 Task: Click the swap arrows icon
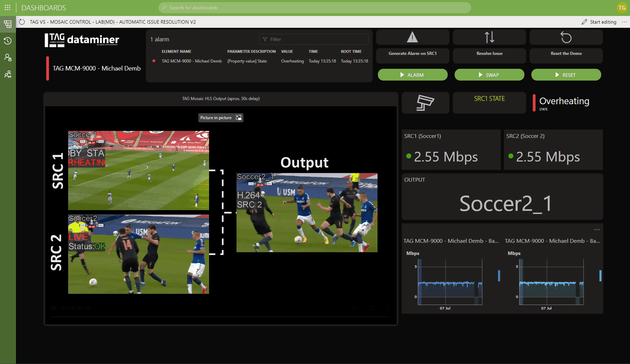pos(489,37)
